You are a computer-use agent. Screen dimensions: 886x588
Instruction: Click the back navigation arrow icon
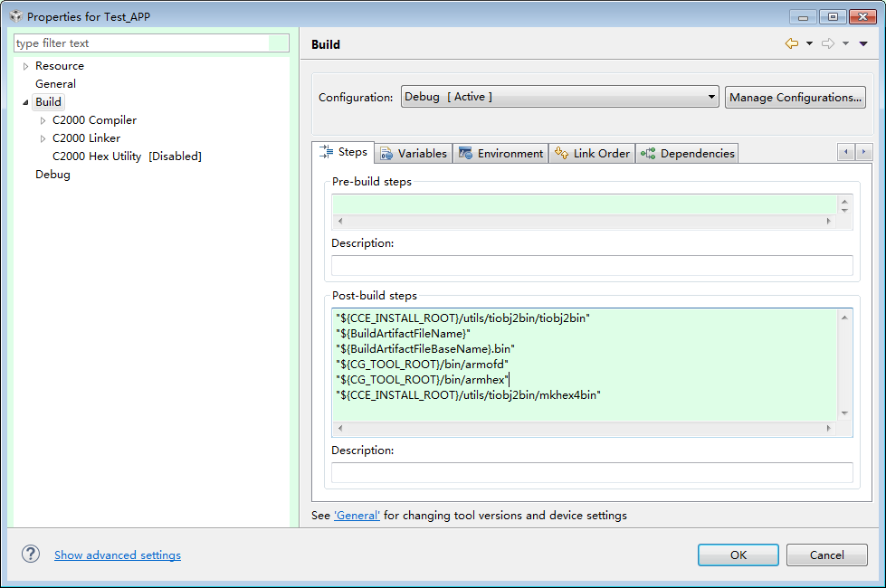tap(791, 43)
